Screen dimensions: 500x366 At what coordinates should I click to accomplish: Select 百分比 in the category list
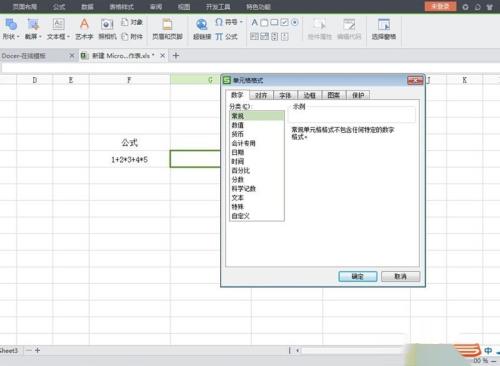click(257, 170)
